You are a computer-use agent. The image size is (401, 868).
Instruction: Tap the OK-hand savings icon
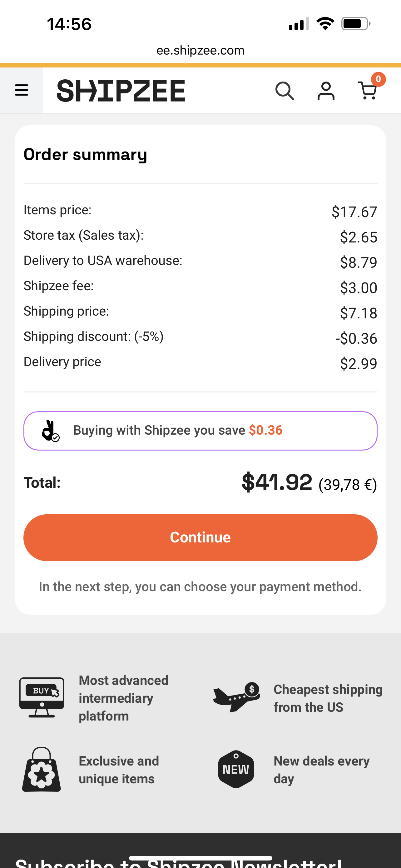(50, 431)
